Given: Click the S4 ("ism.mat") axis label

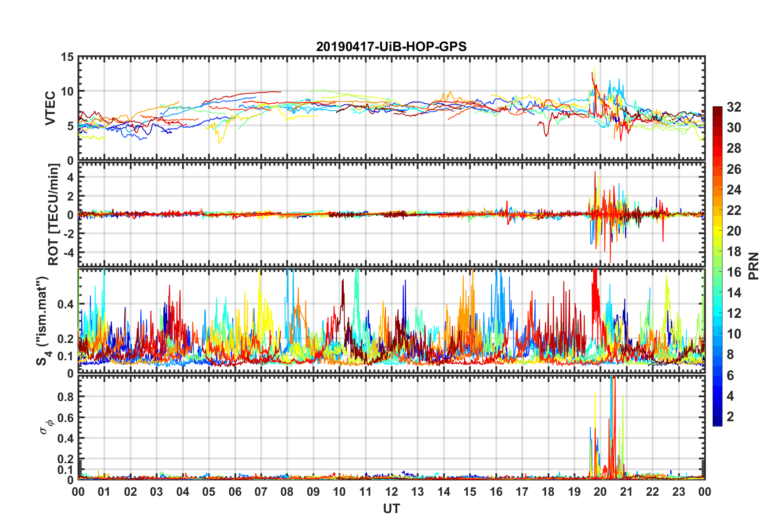Looking at the screenshot, I should click(x=42, y=321).
